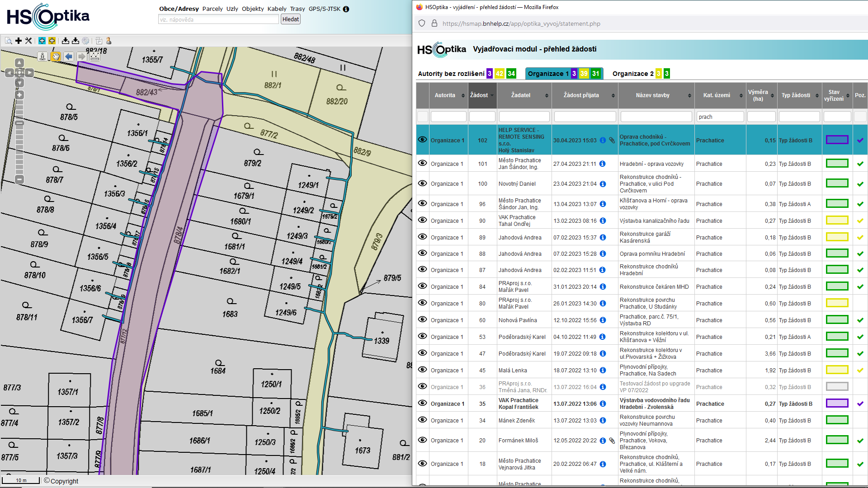
Task: Click the user profile icon in toolbar
Action: pyautogui.click(x=108, y=41)
